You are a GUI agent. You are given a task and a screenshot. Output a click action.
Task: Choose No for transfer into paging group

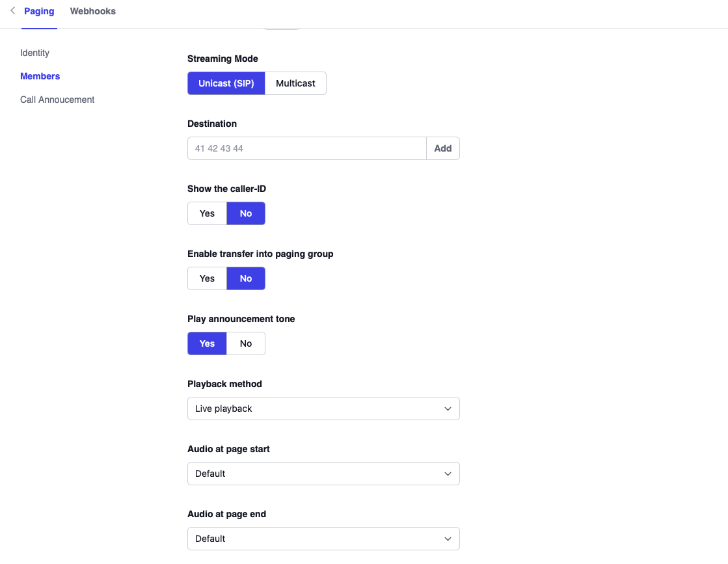tap(245, 278)
